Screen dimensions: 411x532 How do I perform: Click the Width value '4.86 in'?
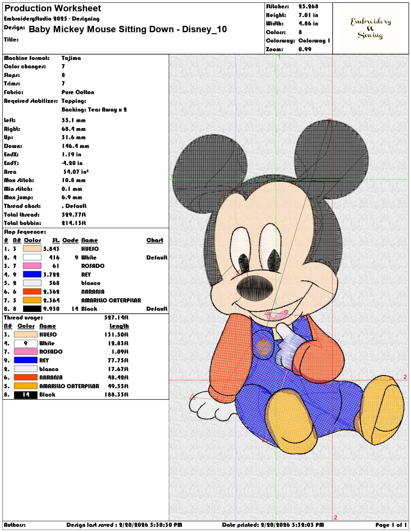click(308, 24)
